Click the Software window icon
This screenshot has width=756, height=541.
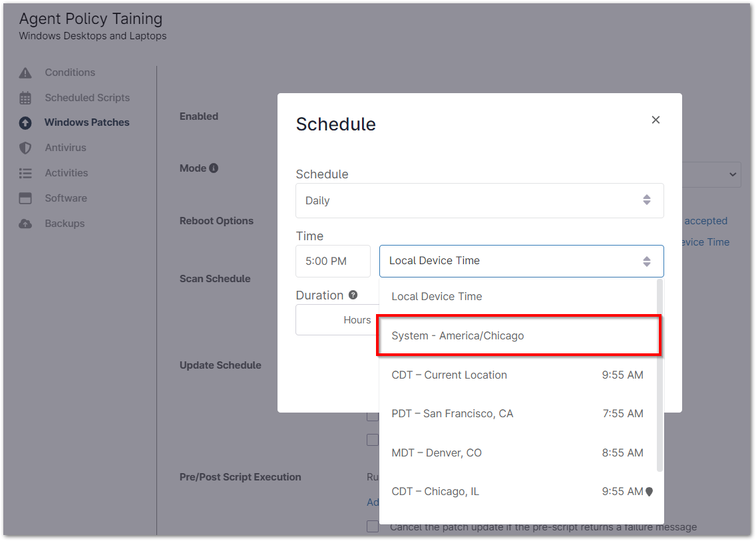point(25,198)
